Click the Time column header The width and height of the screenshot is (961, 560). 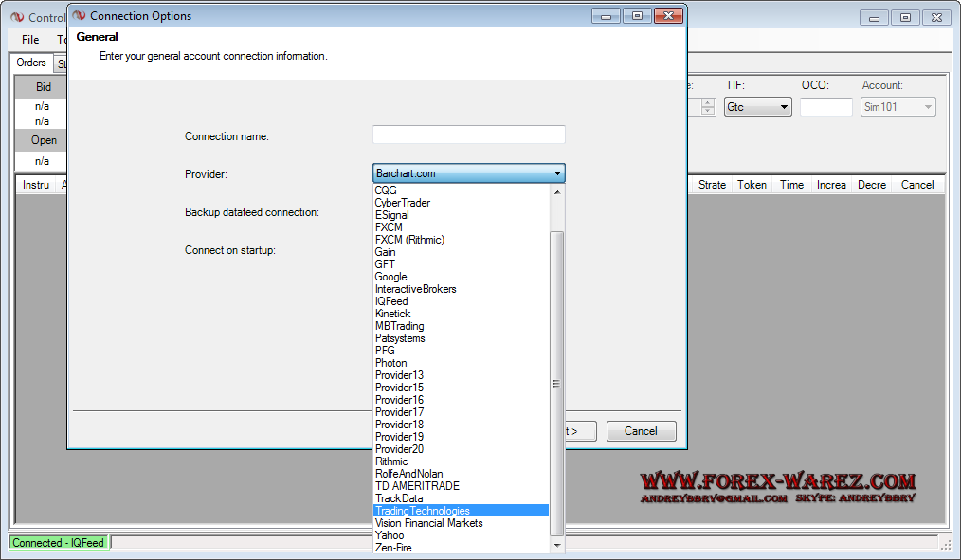click(x=791, y=185)
